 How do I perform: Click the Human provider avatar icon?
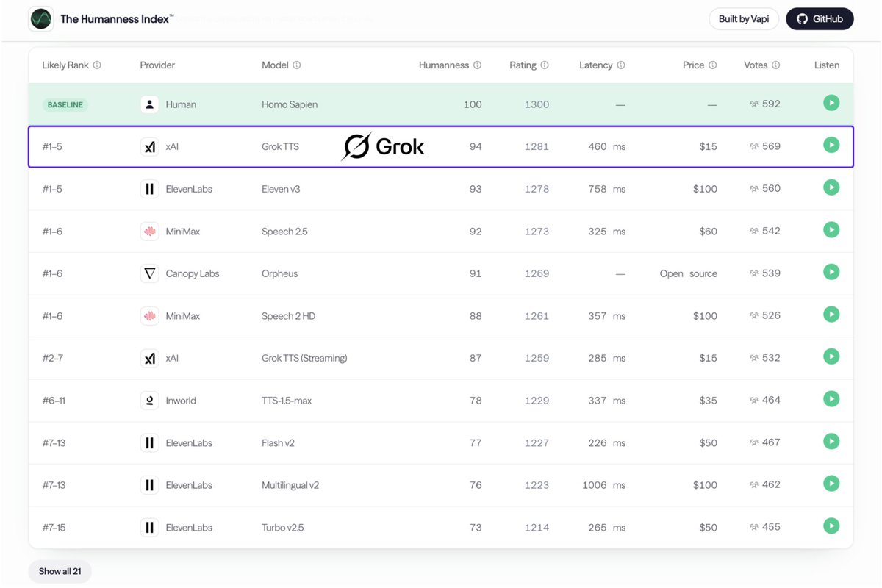point(150,104)
